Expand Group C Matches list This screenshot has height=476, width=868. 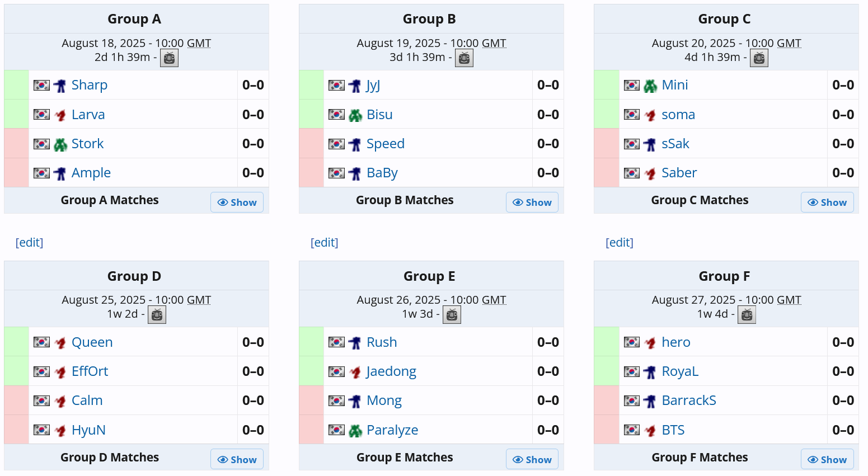coord(827,202)
